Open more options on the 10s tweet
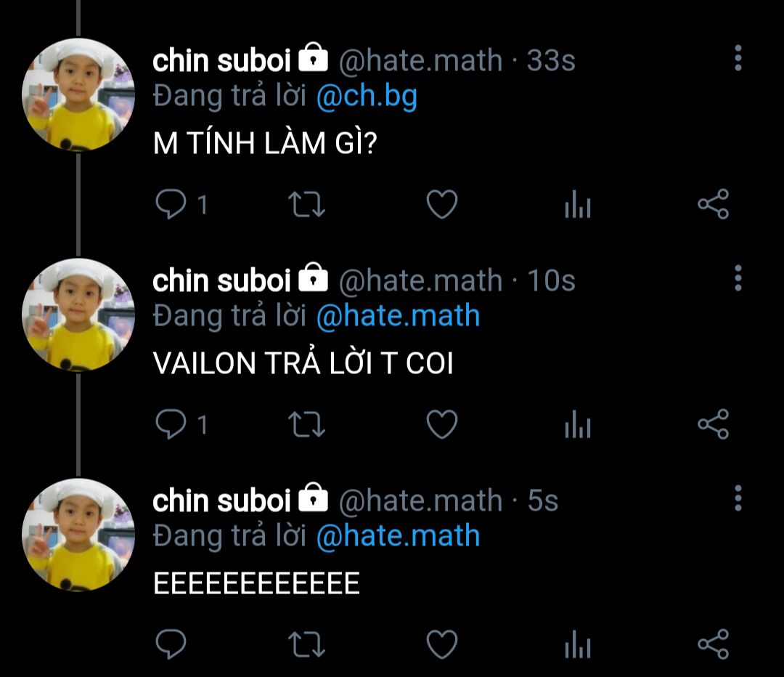The width and height of the screenshot is (784, 677). pos(738,278)
